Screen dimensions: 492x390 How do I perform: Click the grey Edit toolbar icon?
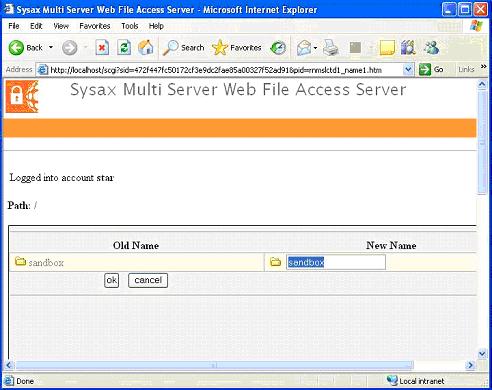coord(355,48)
